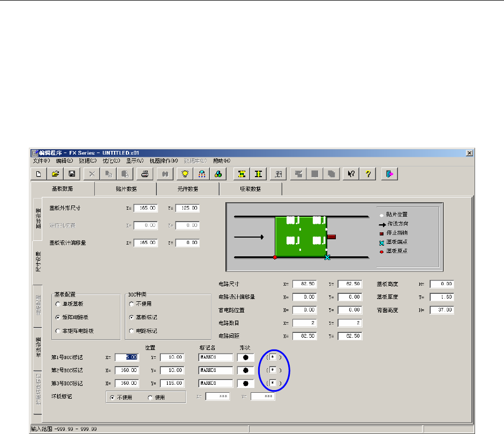The image size is (504, 434).
Task: Select 电路标记 under BOC种类
Action: 132,331
